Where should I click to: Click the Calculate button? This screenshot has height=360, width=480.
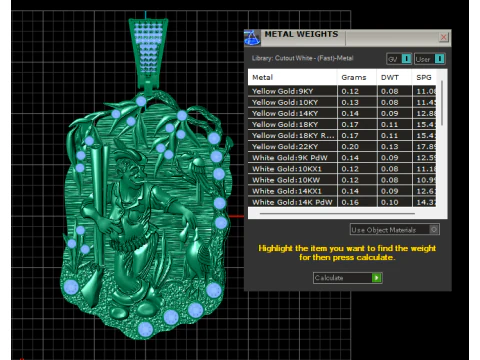[347, 278]
